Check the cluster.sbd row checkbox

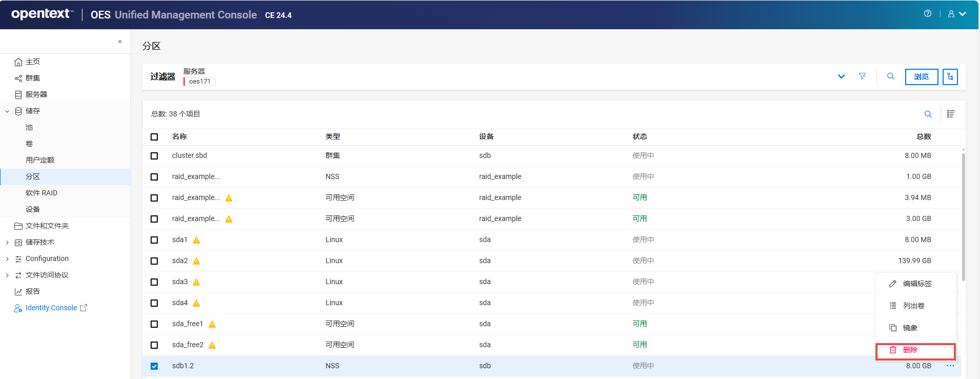[154, 156]
